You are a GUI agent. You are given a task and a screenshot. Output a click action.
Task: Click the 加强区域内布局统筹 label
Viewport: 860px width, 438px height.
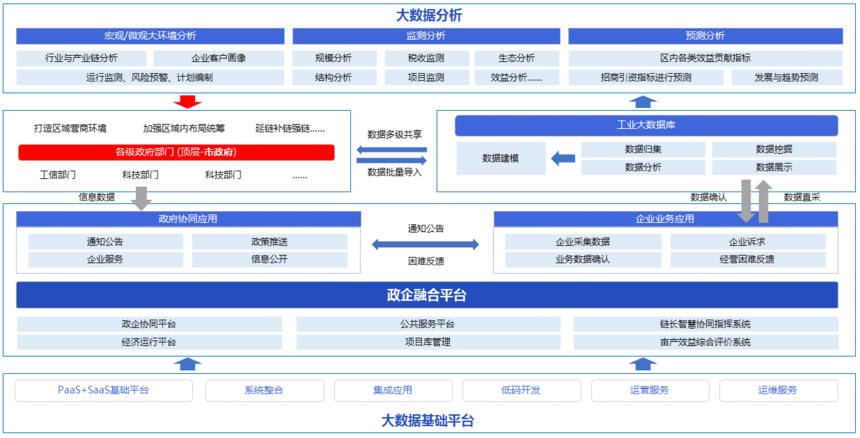pyautogui.click(x=184, y=129)
